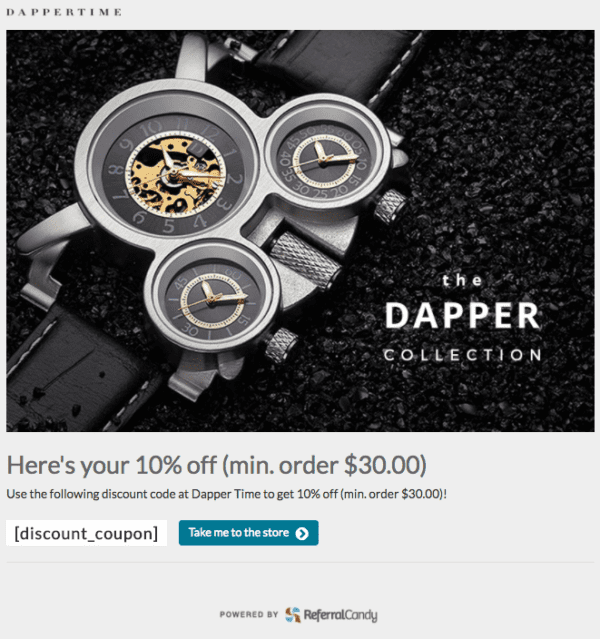600x639 pixels.
Task: Click the DAPPER word in the banner
Action: 463,316
